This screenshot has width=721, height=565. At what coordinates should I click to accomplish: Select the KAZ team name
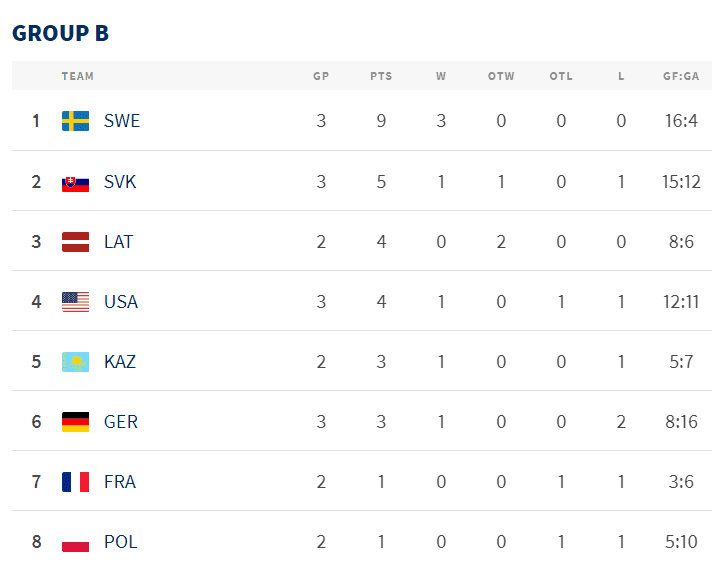point(120,361)
